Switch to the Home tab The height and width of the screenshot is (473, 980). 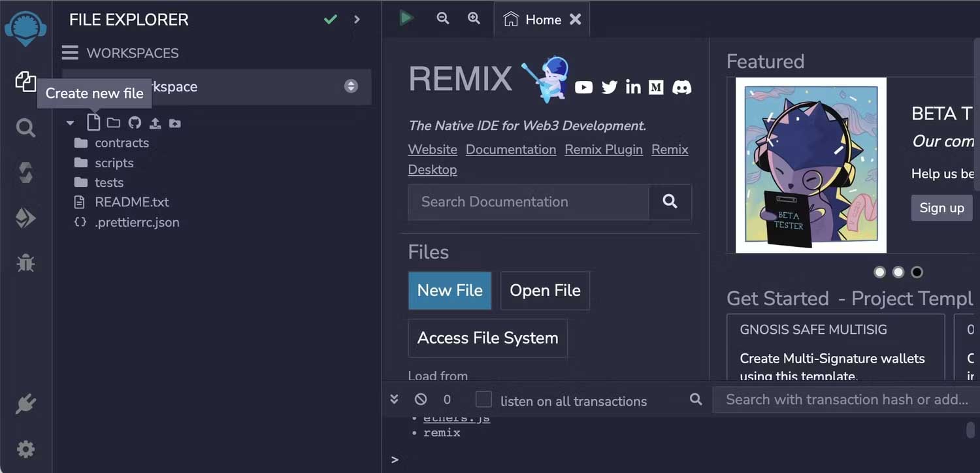click(535, 20)
